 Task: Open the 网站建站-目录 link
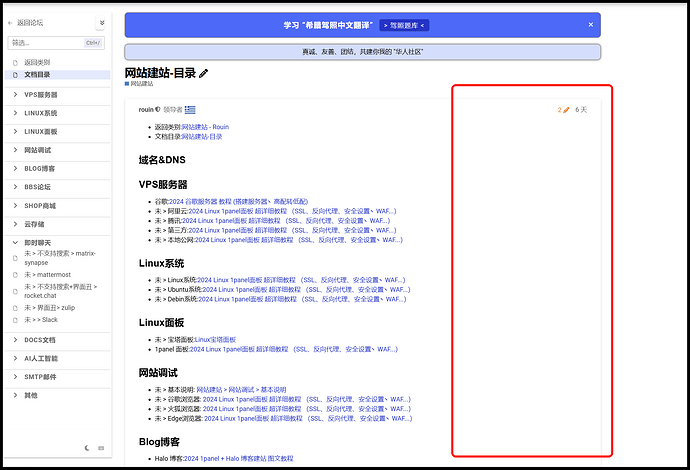point(202,136)
